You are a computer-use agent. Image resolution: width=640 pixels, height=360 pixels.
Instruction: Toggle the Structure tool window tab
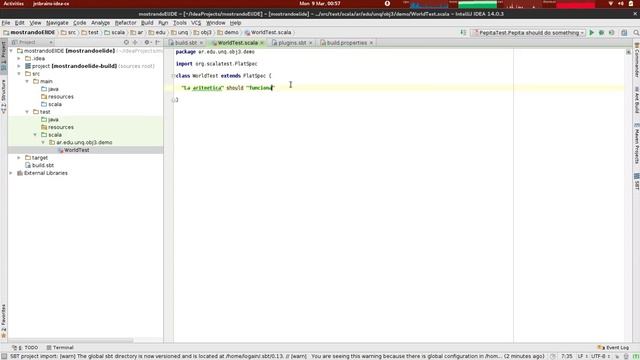[4, 97]
